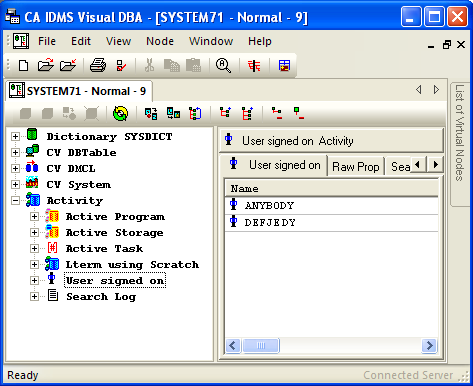This screenshot has height=386, width=473.
Task: Expand the Search Log node
Action: pyautogui.click(x=34, y=297)
